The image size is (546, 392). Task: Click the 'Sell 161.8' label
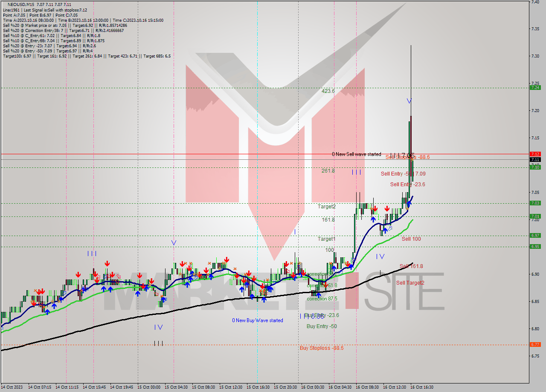coord(411,266)
